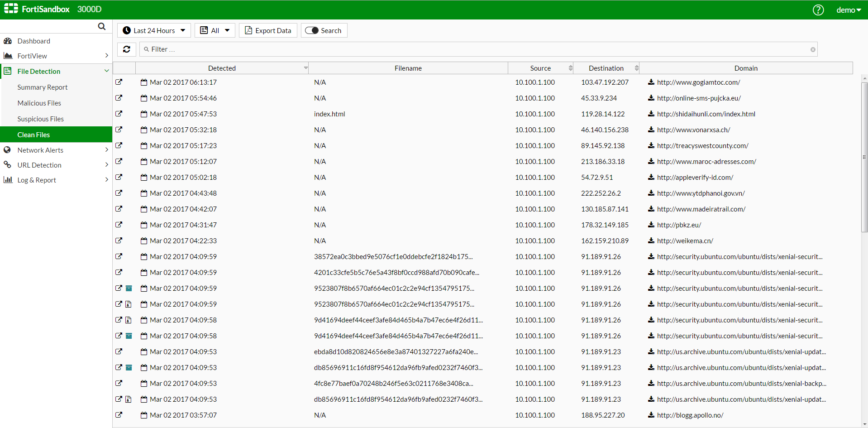Click download icon beside weikema.cn URL
868x428 pixels.
(x=651, y=240)
